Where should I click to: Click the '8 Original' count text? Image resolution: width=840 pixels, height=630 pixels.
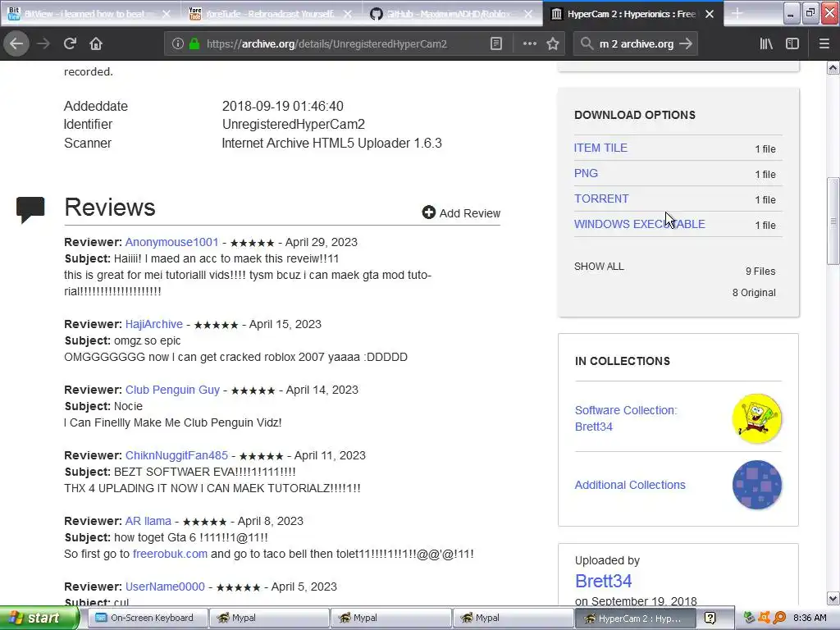point(754,293)
